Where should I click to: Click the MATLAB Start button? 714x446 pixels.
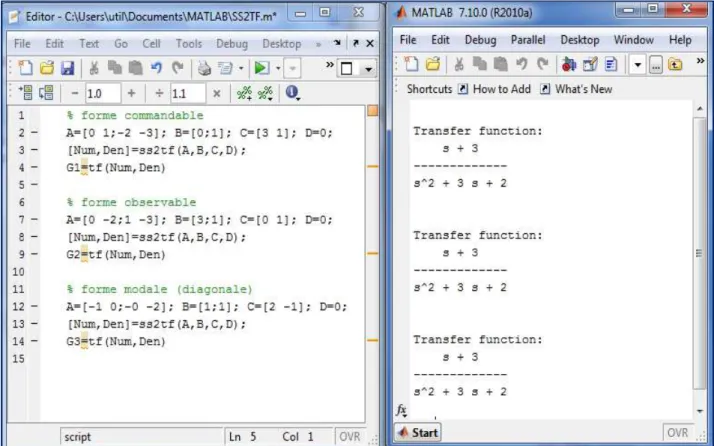pos(418,432)
